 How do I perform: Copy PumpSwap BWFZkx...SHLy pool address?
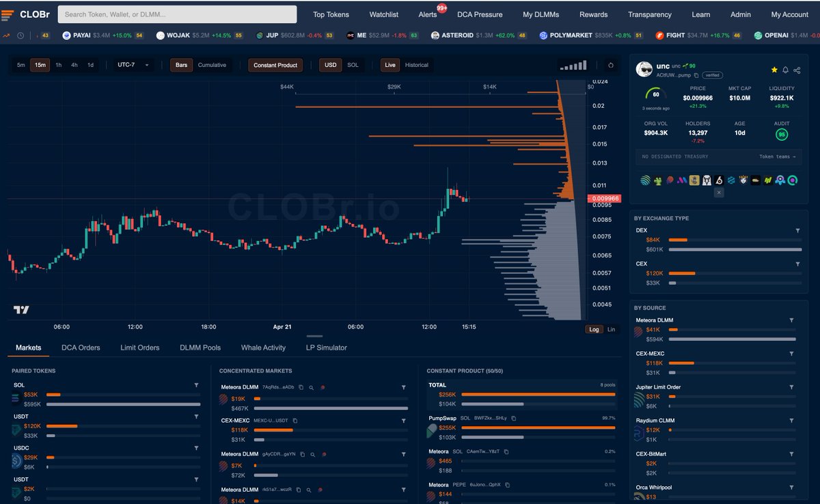click(512, 418)
